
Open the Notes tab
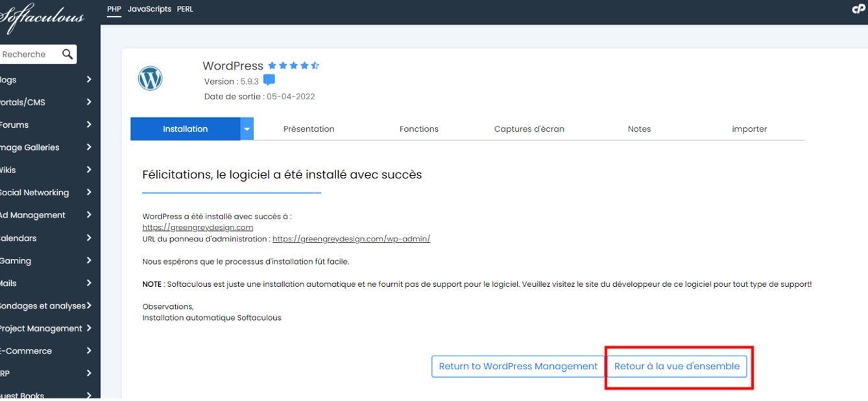639,128
